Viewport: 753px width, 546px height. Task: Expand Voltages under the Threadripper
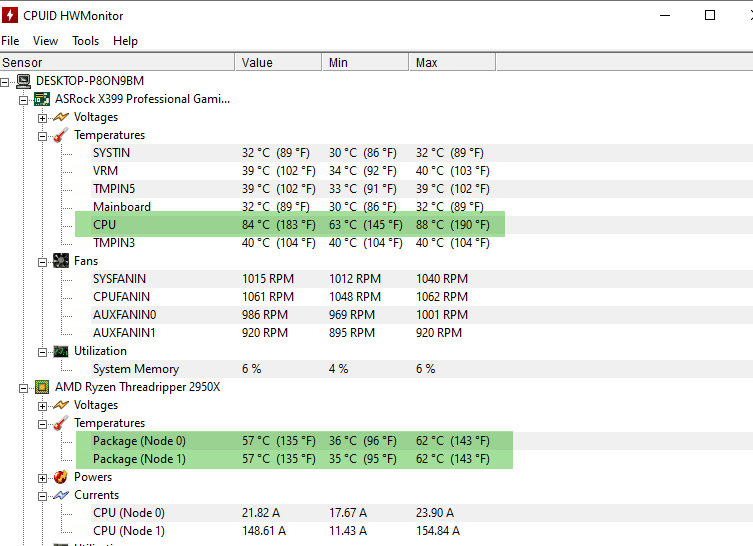[x=43, y=407]
